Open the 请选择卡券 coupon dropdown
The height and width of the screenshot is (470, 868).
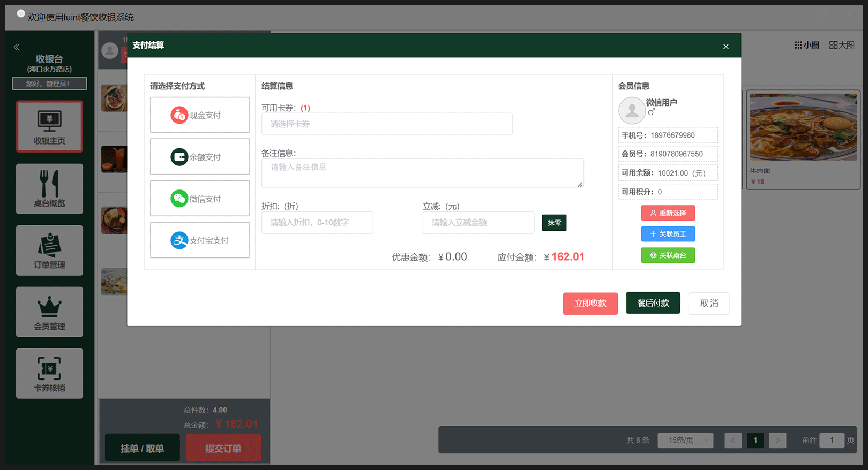[x=387, y=124]
